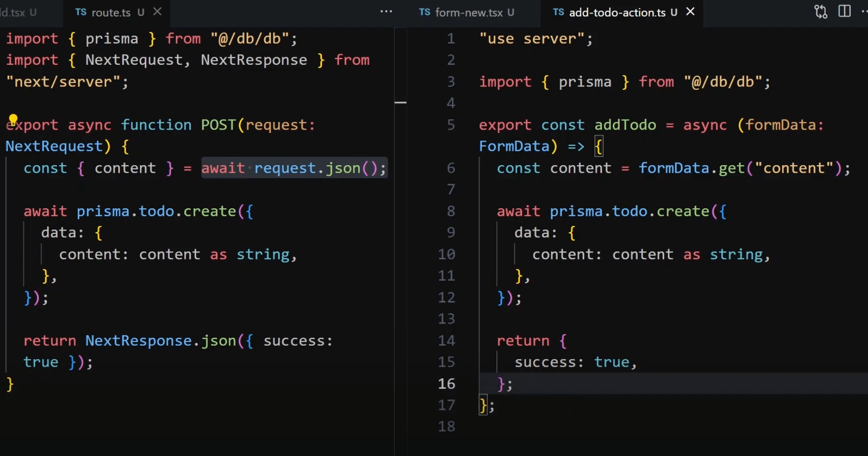This screenshot has width=868, height=456.
Task: Click line number 16 in the right editor
Action: [x=446, y=384]
